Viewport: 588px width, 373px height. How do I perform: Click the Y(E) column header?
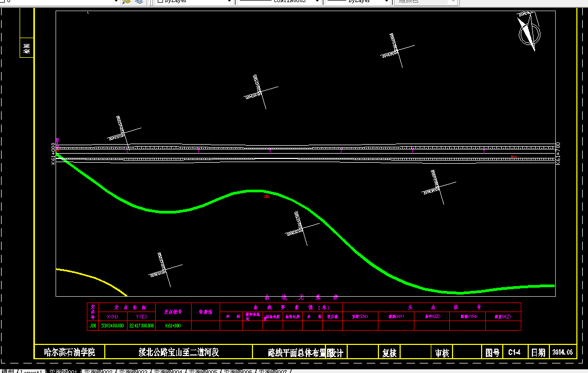(x=141, y=317)
